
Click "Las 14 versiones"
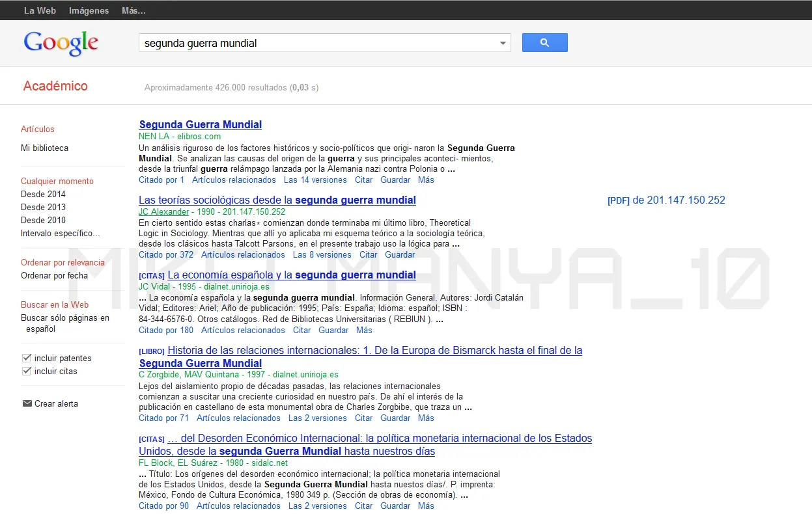[315, 180]
